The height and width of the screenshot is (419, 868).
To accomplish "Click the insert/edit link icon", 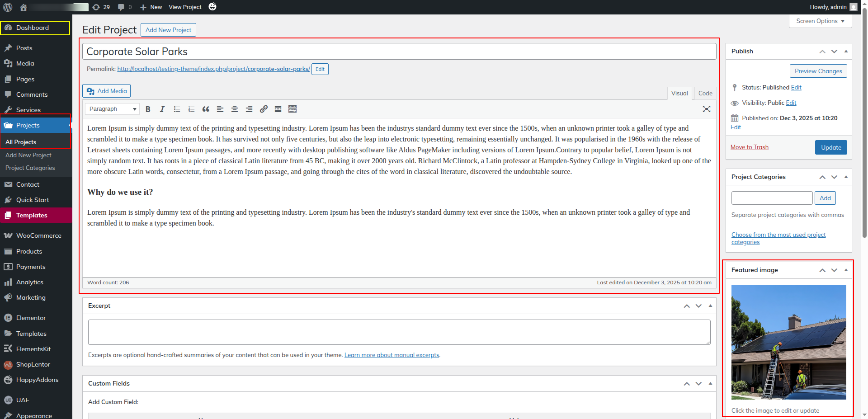I will tap(264, 109).
